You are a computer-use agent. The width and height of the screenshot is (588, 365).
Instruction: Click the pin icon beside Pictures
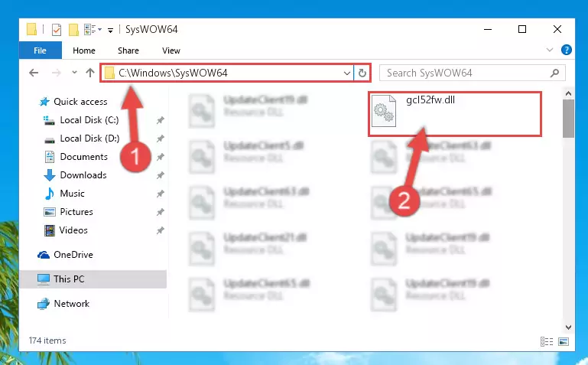point(161,212)
